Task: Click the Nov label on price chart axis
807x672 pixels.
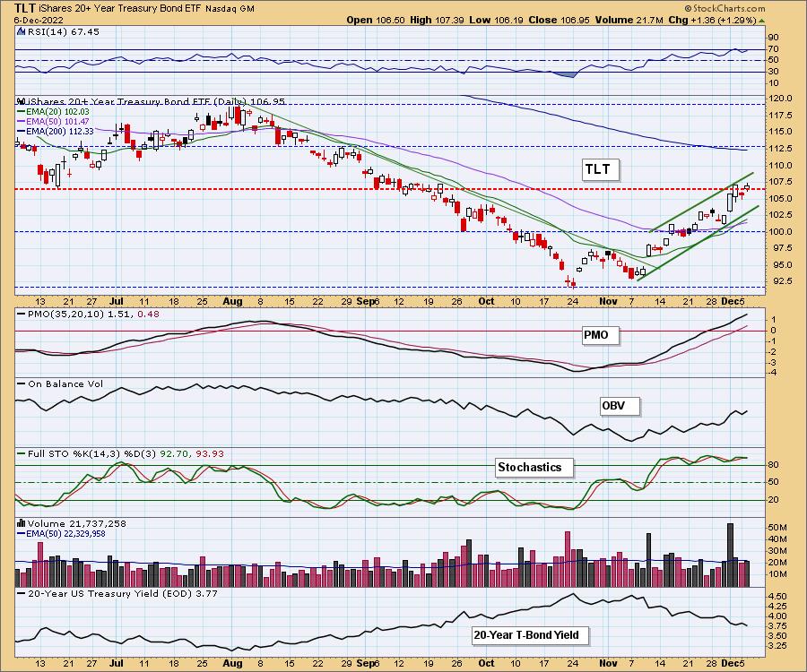Action: [608, 302]
